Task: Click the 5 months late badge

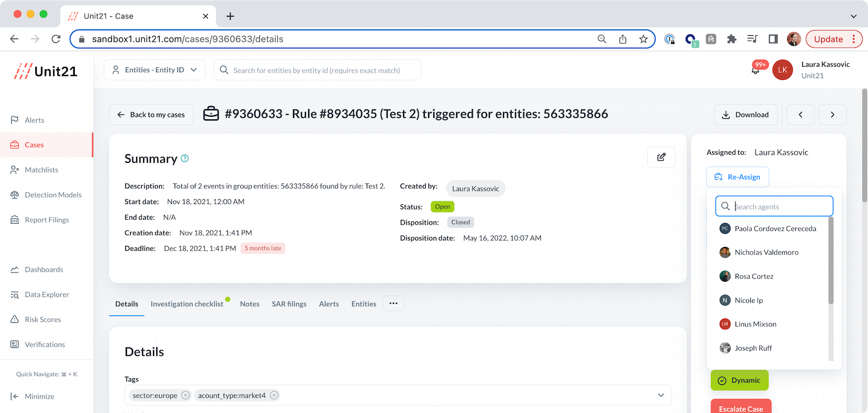Action: tap(263, 248)
